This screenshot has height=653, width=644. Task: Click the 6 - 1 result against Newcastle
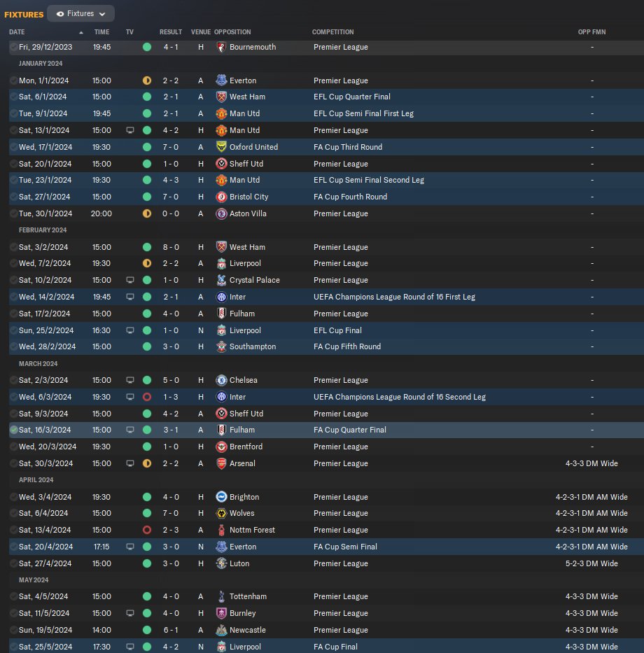click(x=171, y=630)
